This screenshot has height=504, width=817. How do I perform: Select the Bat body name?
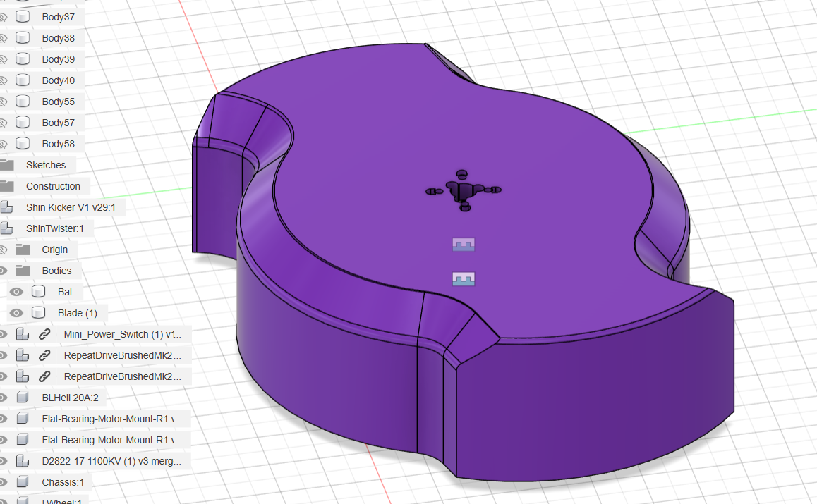[65, 292]
